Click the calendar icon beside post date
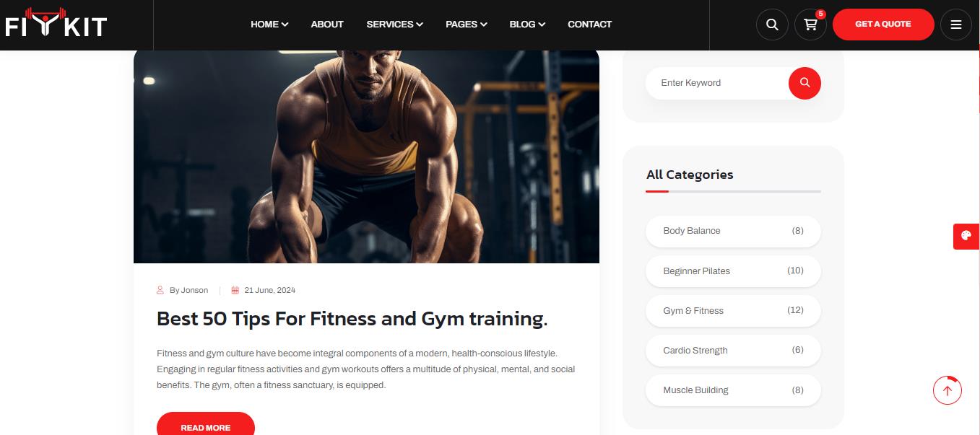Viewport: 980px width, 435px height. (235, 290)
